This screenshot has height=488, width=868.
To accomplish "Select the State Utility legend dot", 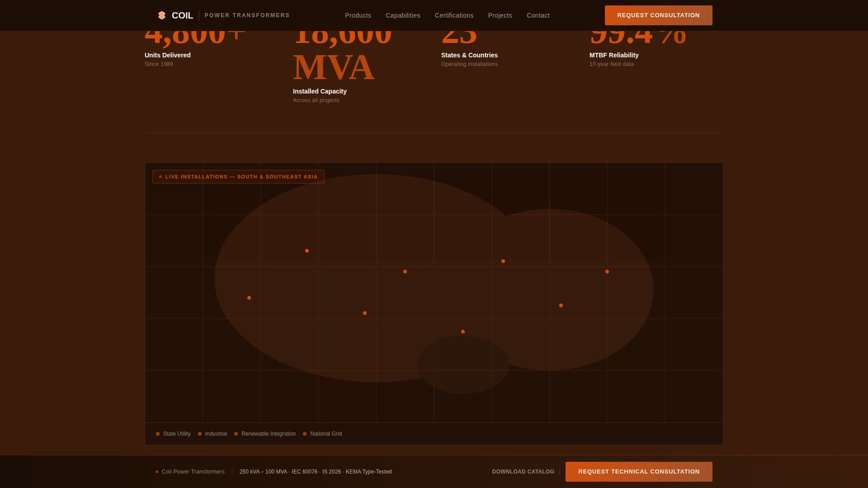I will [x=158, y=434].
